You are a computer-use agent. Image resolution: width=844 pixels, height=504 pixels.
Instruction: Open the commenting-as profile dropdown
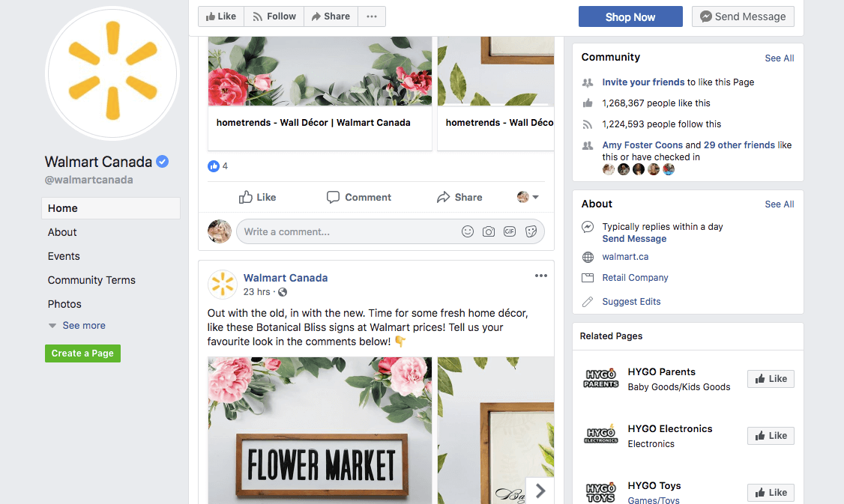point(528,198)
